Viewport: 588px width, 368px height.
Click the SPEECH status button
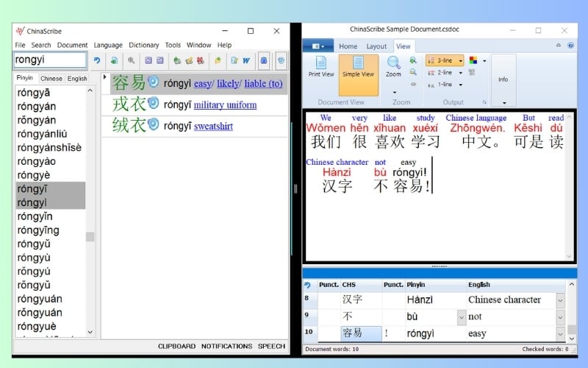(x=271, y=346)
